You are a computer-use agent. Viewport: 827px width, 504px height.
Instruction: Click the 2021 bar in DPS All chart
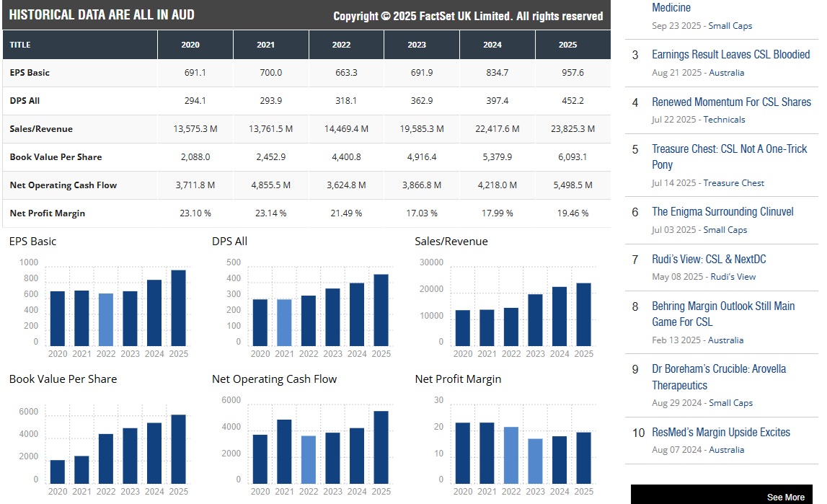click(285, 322)
